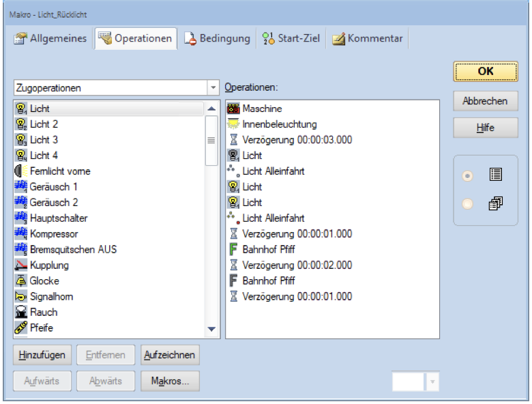Select the Maschine engine icon in operations
Screen dimensions: 532x404
(x=233, y=109)
